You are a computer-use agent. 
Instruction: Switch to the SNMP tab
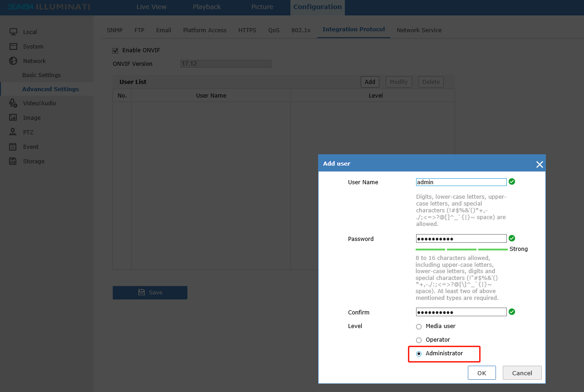pyautogui.click(x=115, y=30)
